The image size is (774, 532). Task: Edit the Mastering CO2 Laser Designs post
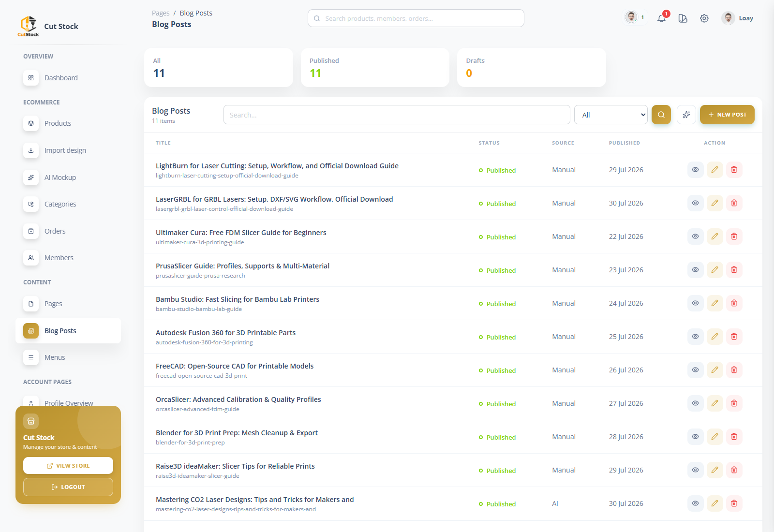pos(715,503)
